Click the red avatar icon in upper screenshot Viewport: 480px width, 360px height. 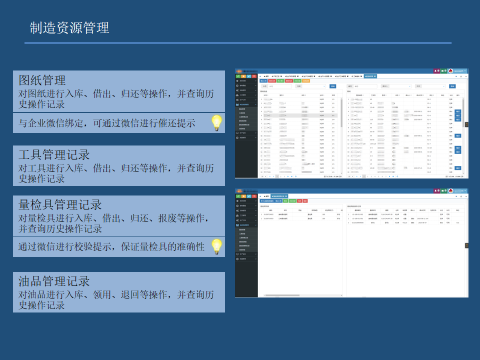click(451, 71)
